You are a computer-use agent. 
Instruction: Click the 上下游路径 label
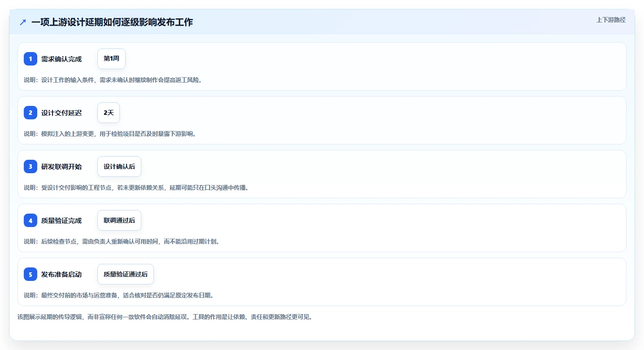(x=611, y=20)
